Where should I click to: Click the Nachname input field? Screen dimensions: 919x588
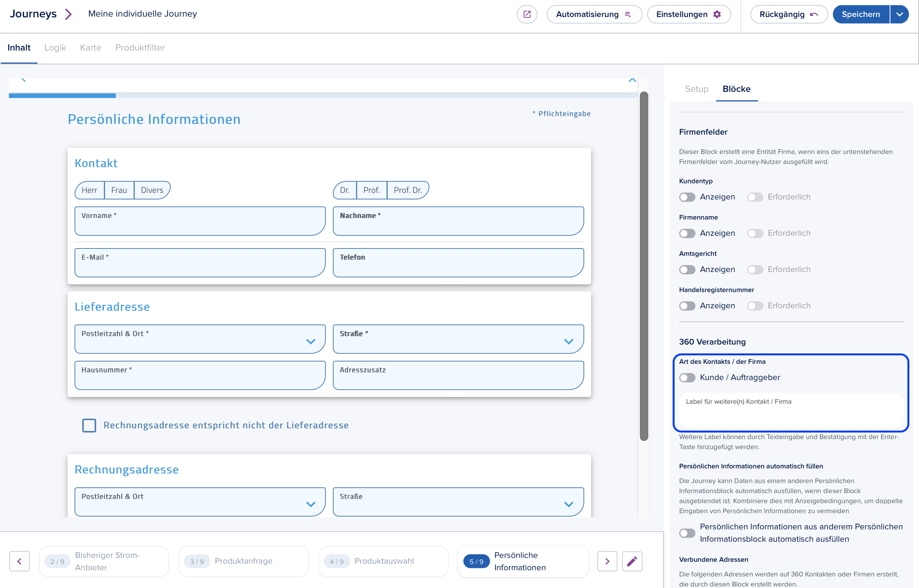coord(458,221)
